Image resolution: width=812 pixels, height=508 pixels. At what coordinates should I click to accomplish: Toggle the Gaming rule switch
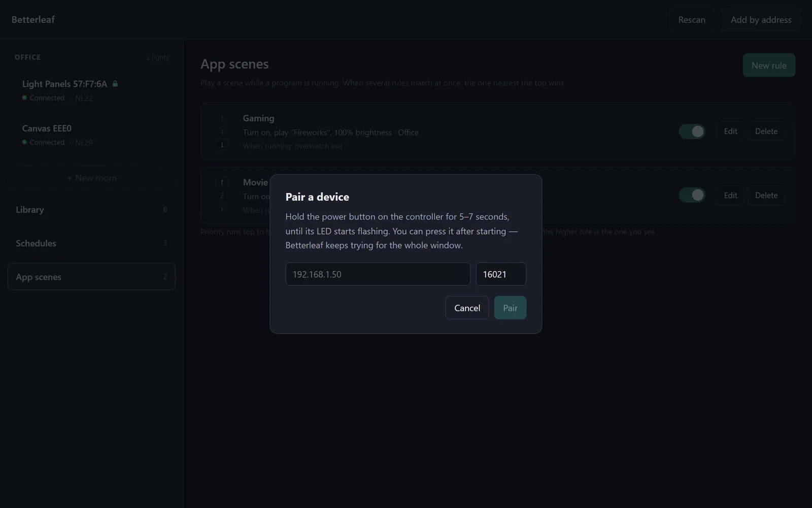click(692, 132)
